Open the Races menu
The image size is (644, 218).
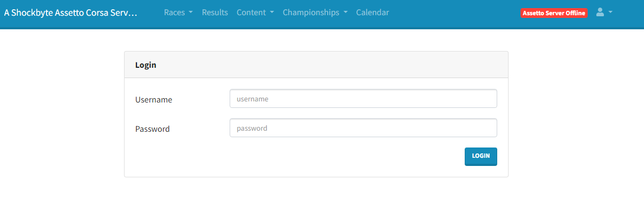(174, 12)
